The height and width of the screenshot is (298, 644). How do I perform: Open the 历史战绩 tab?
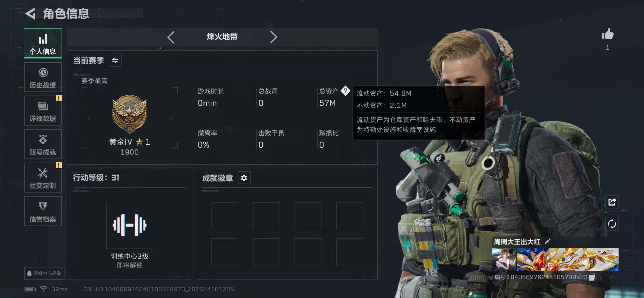pyautogui.click(x=43, y=77)
